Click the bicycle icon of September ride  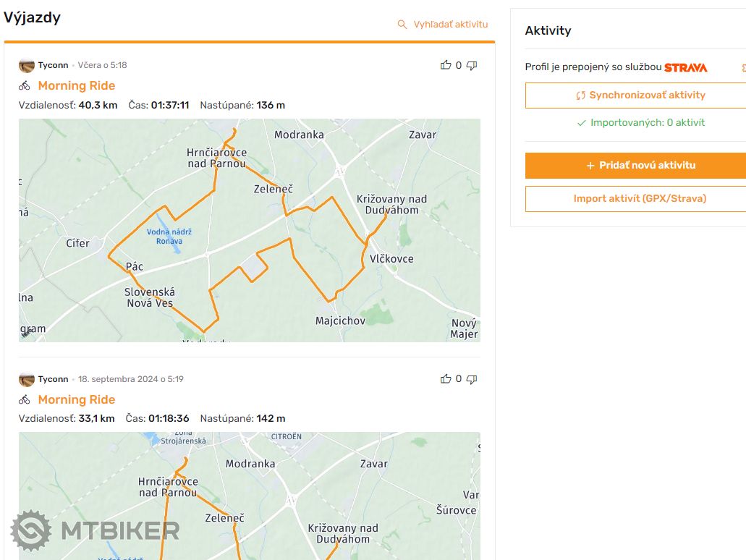(x=25, y=399)
